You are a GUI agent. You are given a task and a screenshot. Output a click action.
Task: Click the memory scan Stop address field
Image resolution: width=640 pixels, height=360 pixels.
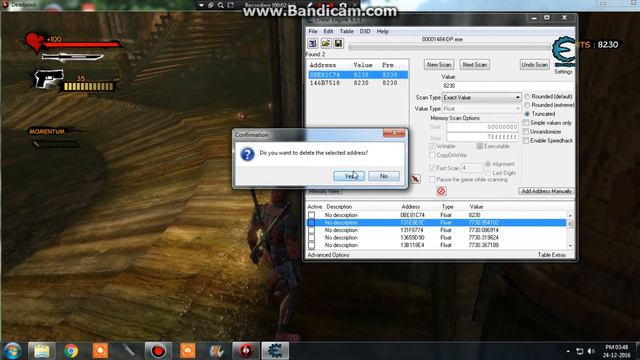pos(482,137)
